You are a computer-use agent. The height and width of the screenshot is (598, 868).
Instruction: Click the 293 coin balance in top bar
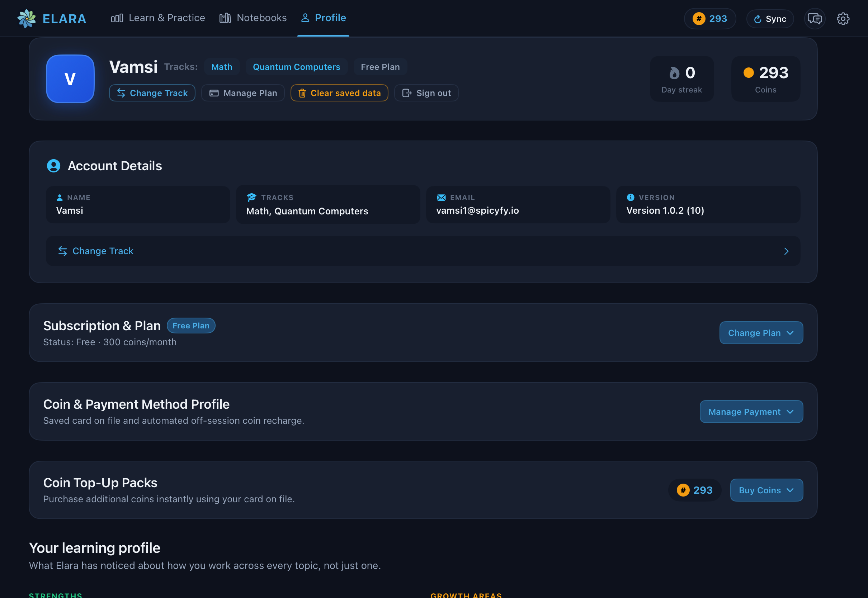pyautogui.click(x=710, y=19)
